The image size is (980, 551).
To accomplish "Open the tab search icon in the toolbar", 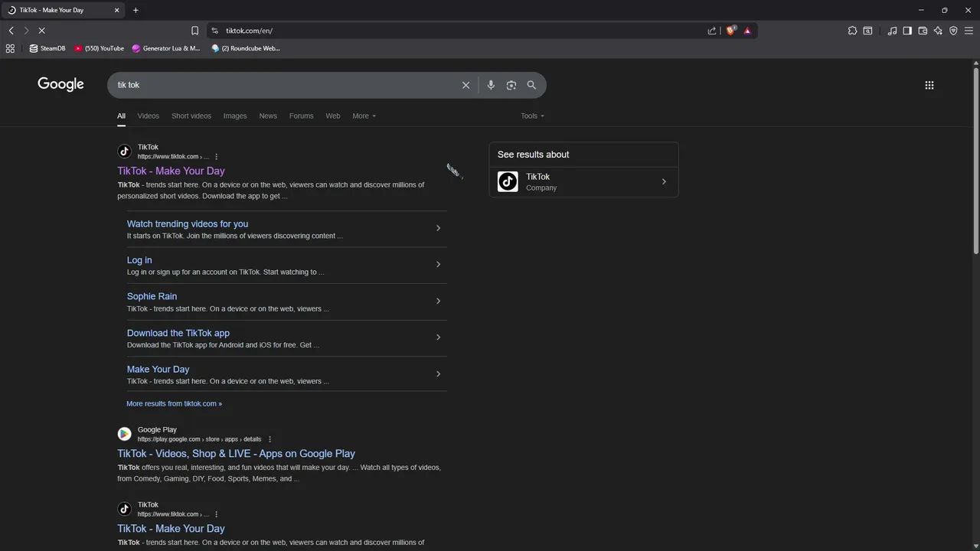I will 867,31.
